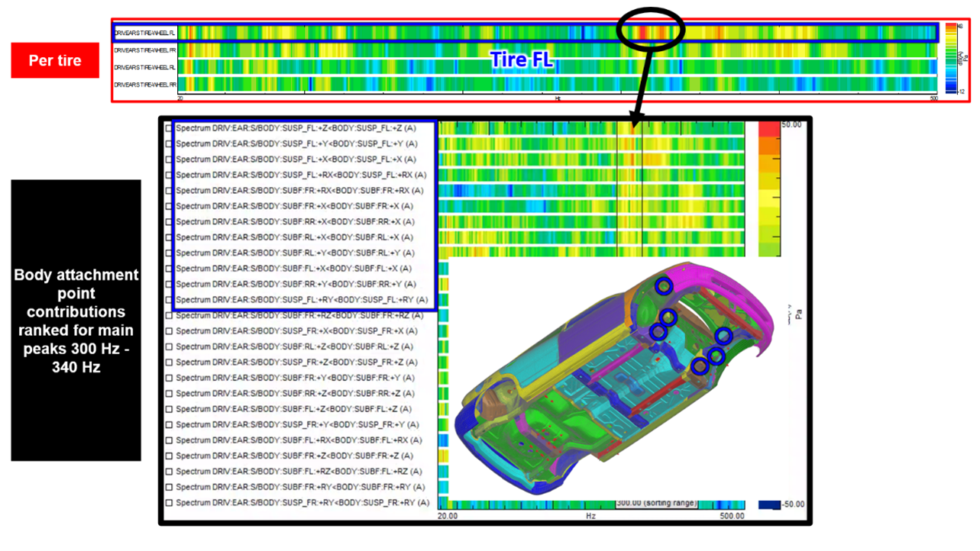This screenshot has height=551, width=980.
Task: Enable the Spectrum SUBF:FR:+RX checkbox
Action: click(167, 189)
